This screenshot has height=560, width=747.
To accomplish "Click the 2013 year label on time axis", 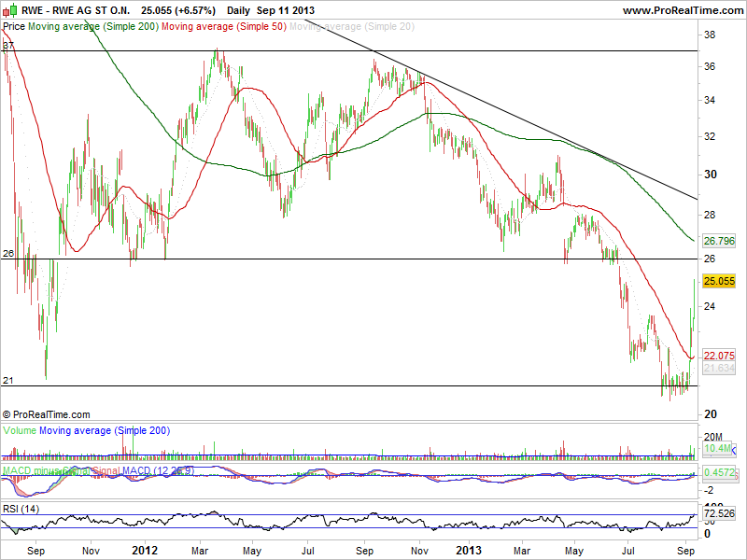I will pos(469,551).
